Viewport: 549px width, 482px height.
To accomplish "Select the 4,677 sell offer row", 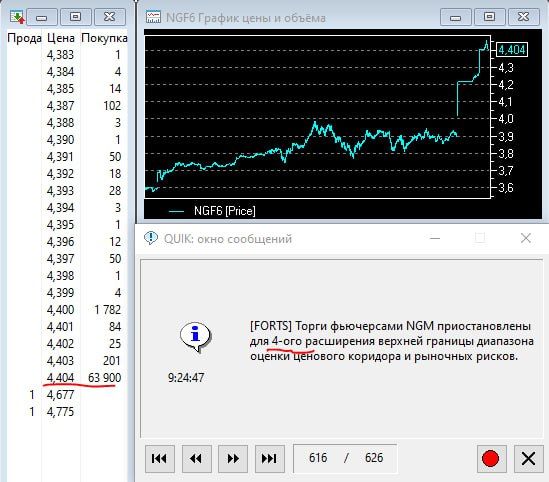I will click(67, 394).
